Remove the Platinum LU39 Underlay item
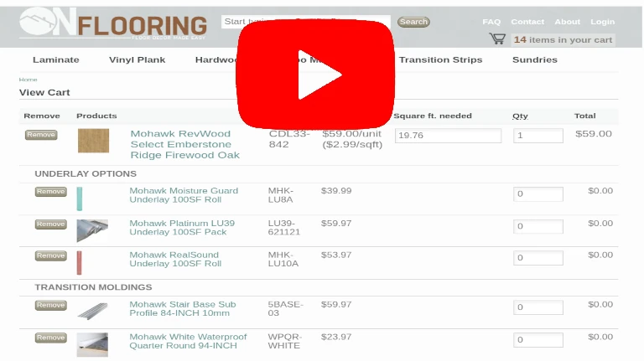This screenshot has width=644, height=361. [50, 224]
